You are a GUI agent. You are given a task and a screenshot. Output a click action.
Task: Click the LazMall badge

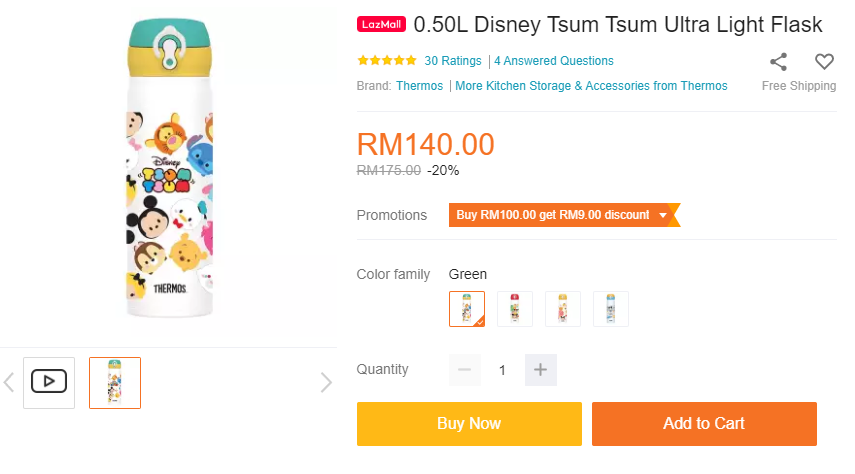[x=382, y=24]
